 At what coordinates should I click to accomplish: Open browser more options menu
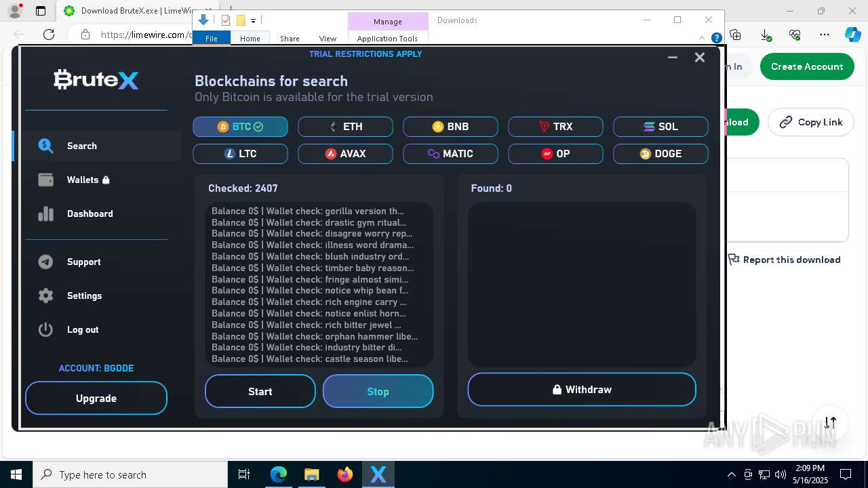pos(825,35)
